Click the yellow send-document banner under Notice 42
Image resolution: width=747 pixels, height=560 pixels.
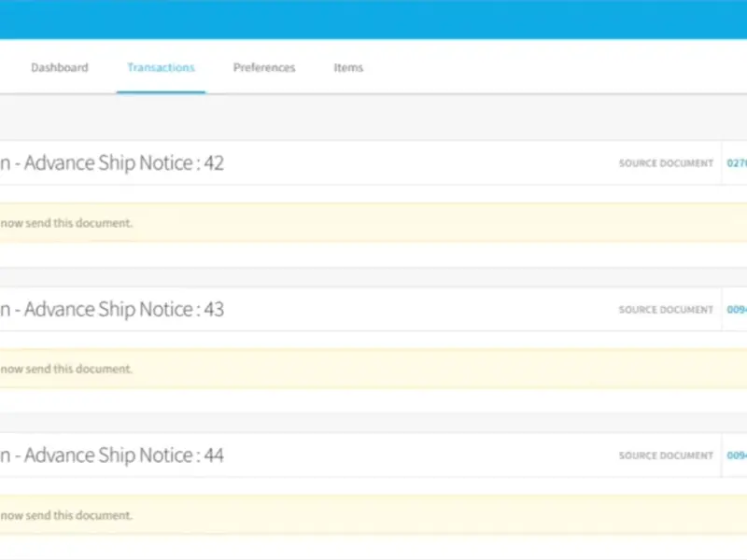coord(373,223)
